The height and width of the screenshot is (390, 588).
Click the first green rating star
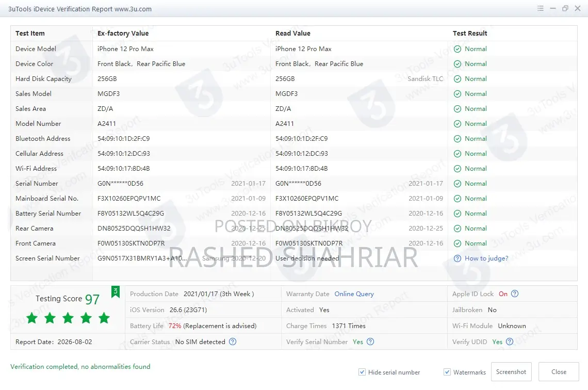32,318
